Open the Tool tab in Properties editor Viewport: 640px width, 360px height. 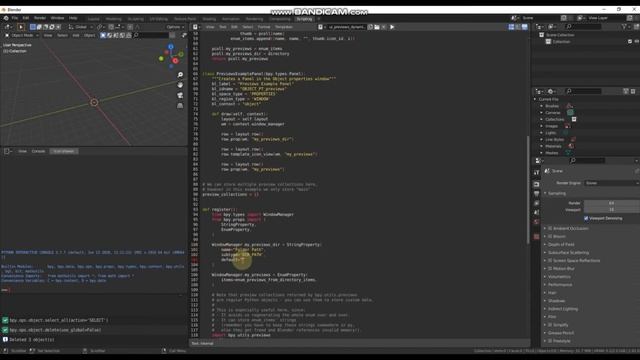[536, 173]
